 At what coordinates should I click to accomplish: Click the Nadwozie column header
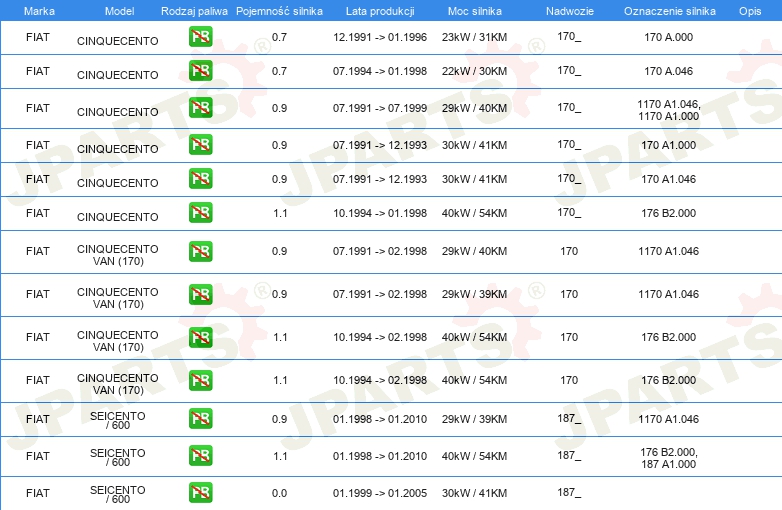coord(570,11)
